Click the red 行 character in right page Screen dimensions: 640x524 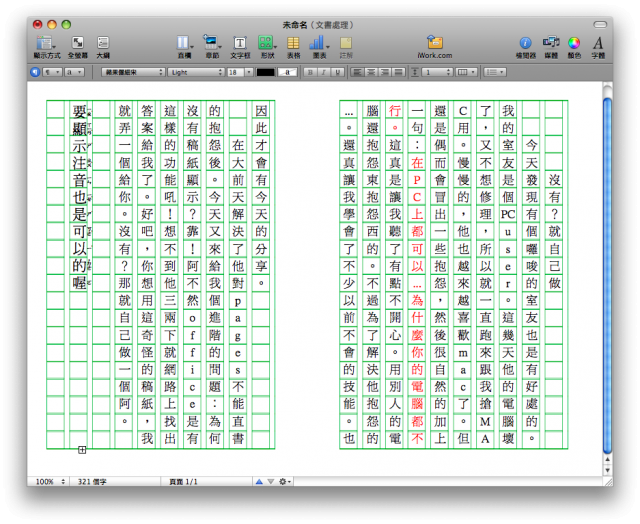[x=395, y=110]
